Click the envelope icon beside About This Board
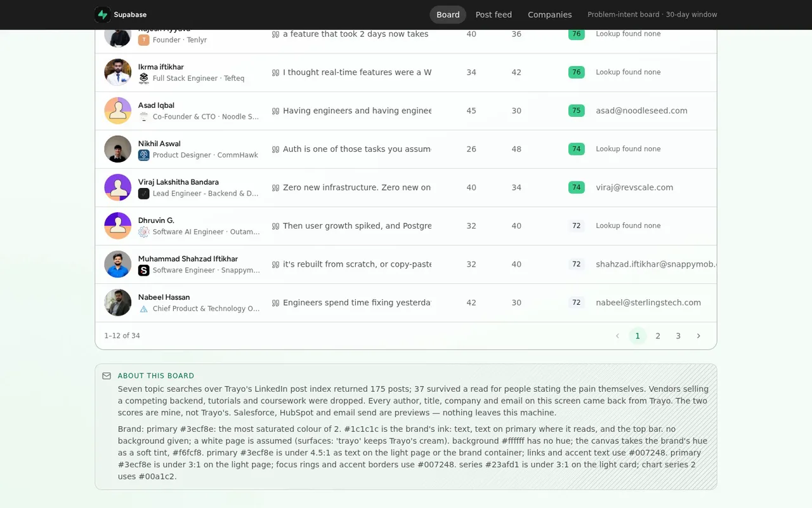The width and height of the screenshot is (812, 508). [x=107, y=376]
